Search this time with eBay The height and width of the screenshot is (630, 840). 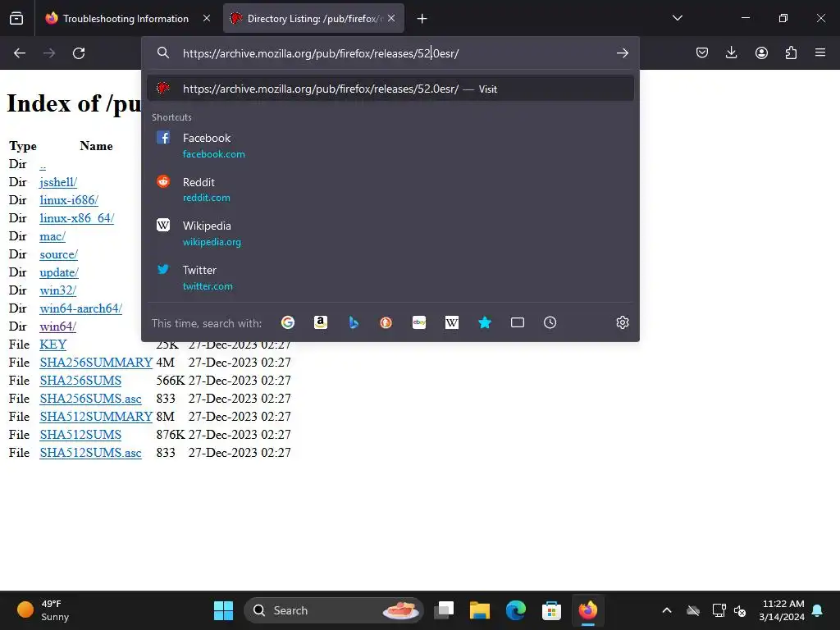click(419, 322)
